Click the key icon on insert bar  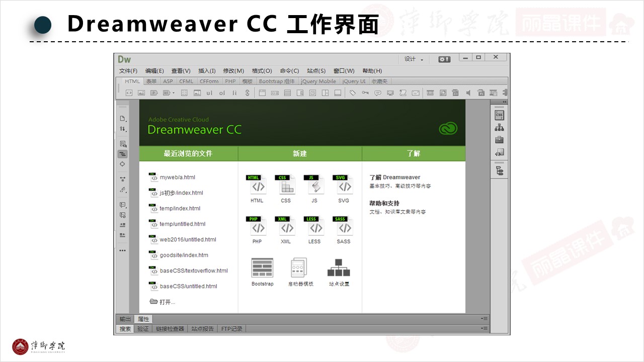[x=365, y=93]
